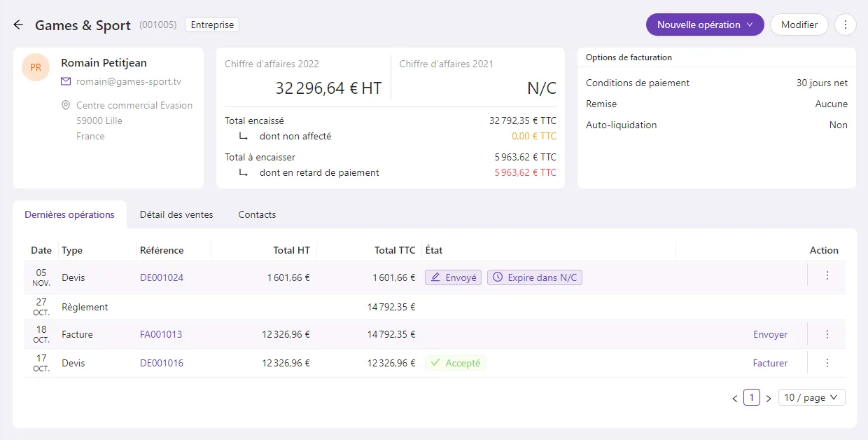Click Facturer for quote DE001016
868x440 pixels.
tap(770, 363)
